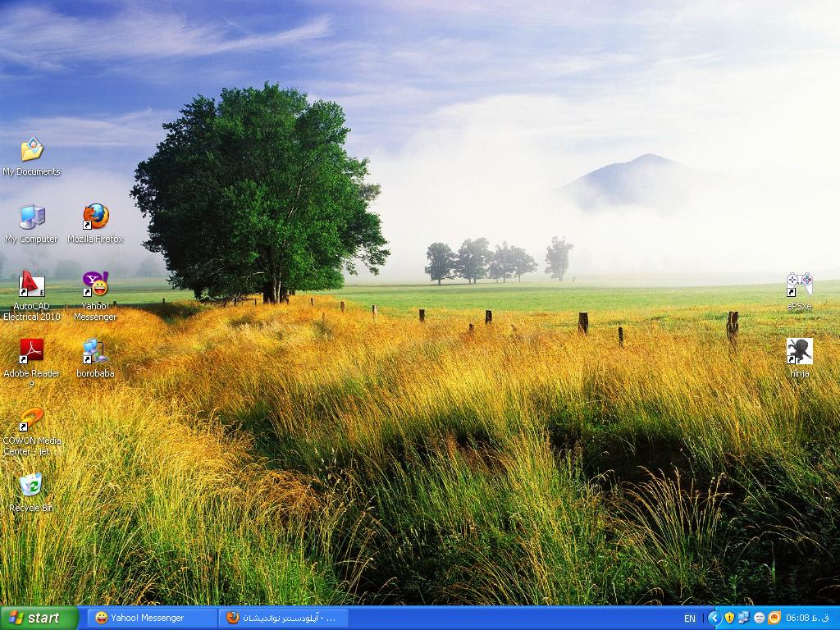Screen dimensions: 840x630
Task: Click the Yahoo! Messenger desktop shortcut
Action: (x=95, y=285)
